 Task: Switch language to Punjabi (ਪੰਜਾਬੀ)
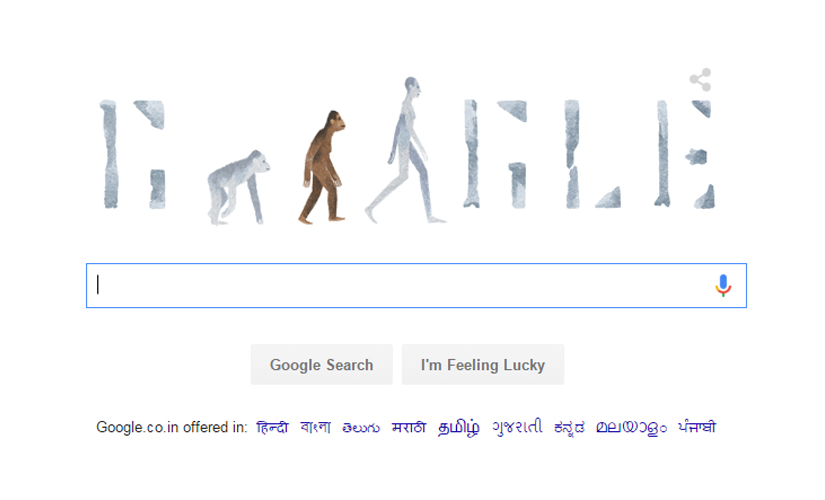click(x=697, y=427)
